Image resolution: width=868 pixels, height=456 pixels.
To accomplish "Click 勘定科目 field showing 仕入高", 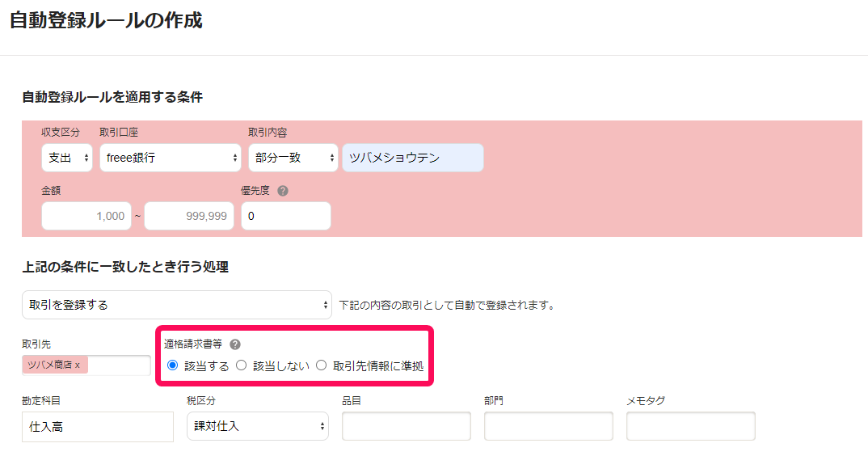I will point(98,427).
